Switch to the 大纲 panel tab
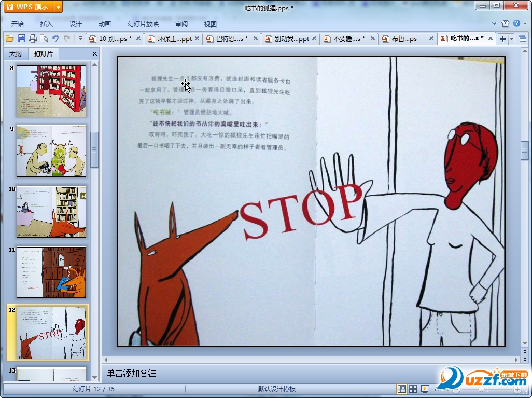The width and height of the screenshot is (532, 398). [16, 54]
